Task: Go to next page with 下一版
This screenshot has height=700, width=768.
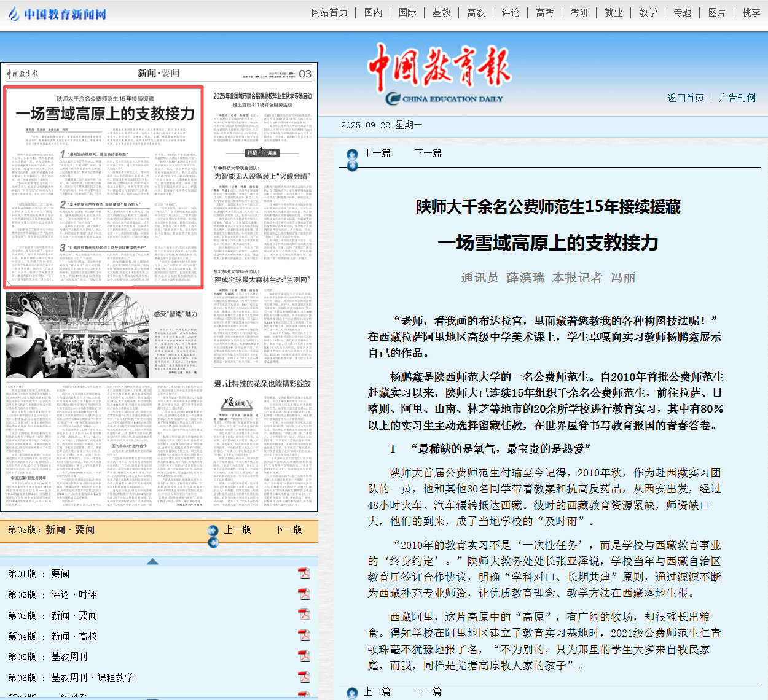Action: [x=288, y=529]
